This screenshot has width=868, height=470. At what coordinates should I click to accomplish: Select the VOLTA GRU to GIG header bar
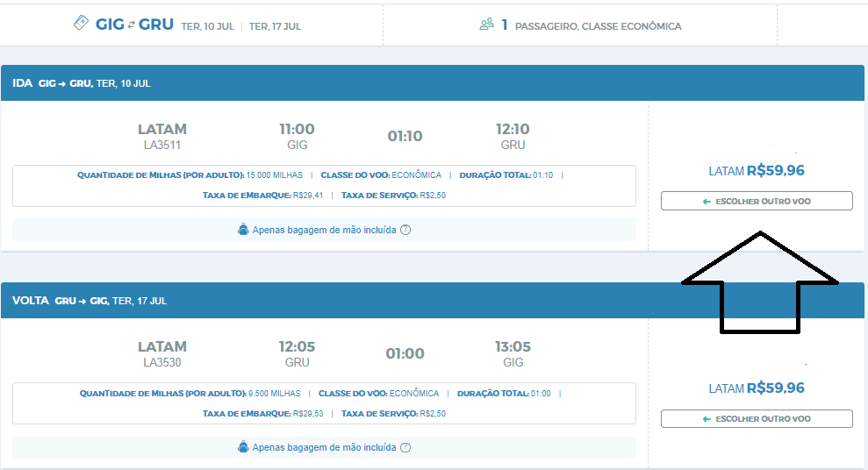pos(433,301)
